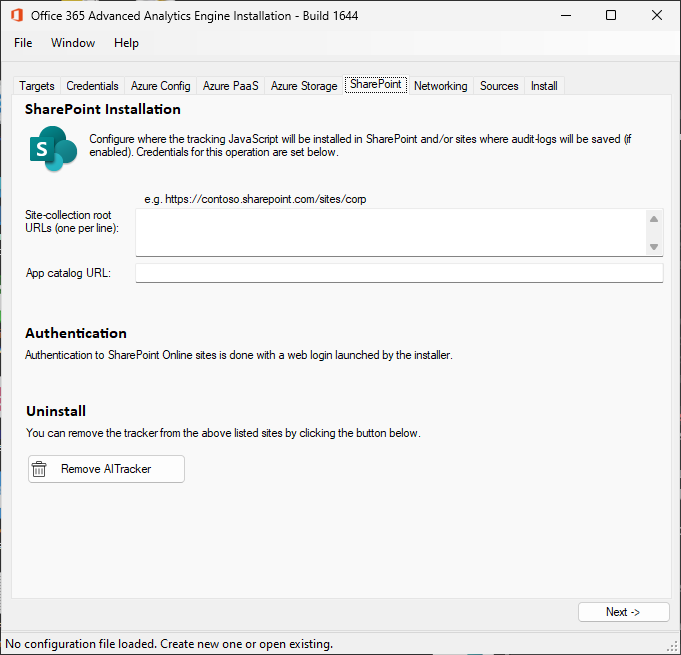Click the 'Site-collection root URLs' label
The height and width of the screenshot is (655, 681).
(72, 222)
